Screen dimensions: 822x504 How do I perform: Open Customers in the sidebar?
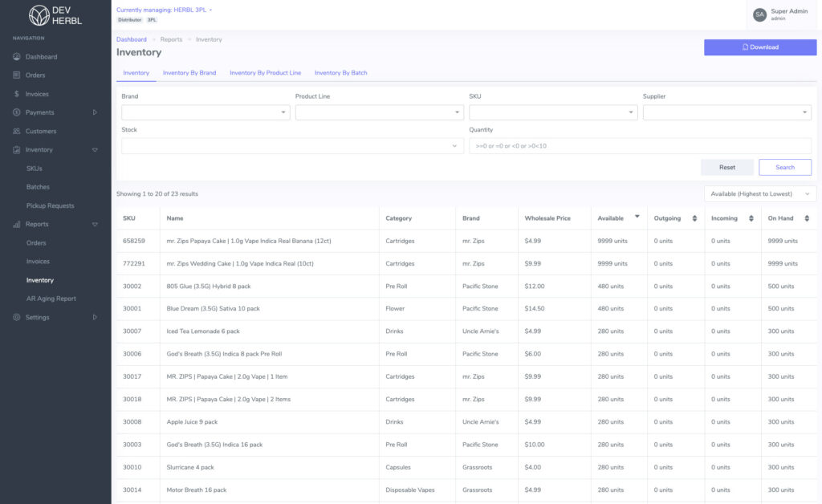[41, 131]
